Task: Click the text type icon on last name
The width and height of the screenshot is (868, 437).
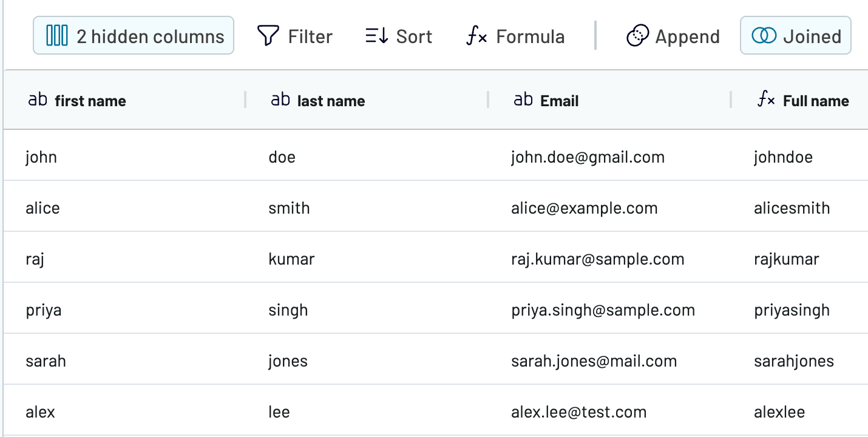Action: pyautogui.click(x=280, y=100)
